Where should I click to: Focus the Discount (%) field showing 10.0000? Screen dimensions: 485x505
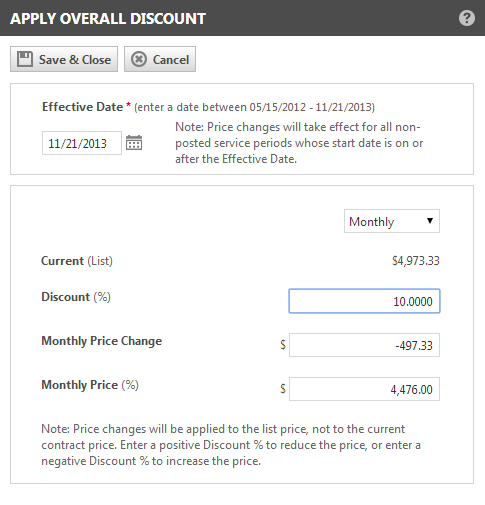tap(364, 301)
